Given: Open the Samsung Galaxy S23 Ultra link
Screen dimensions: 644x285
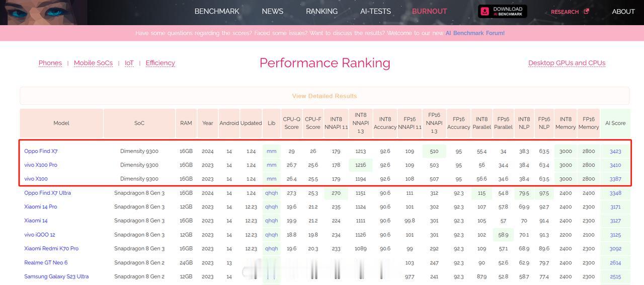Looking at the screenshot, I should click(x=56, y=276).
